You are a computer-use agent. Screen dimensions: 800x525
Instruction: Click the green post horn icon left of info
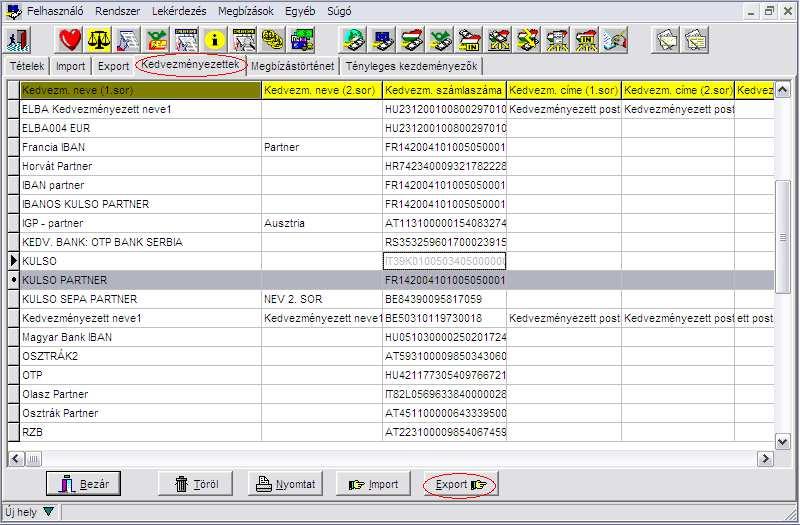(x=157, y=40)
